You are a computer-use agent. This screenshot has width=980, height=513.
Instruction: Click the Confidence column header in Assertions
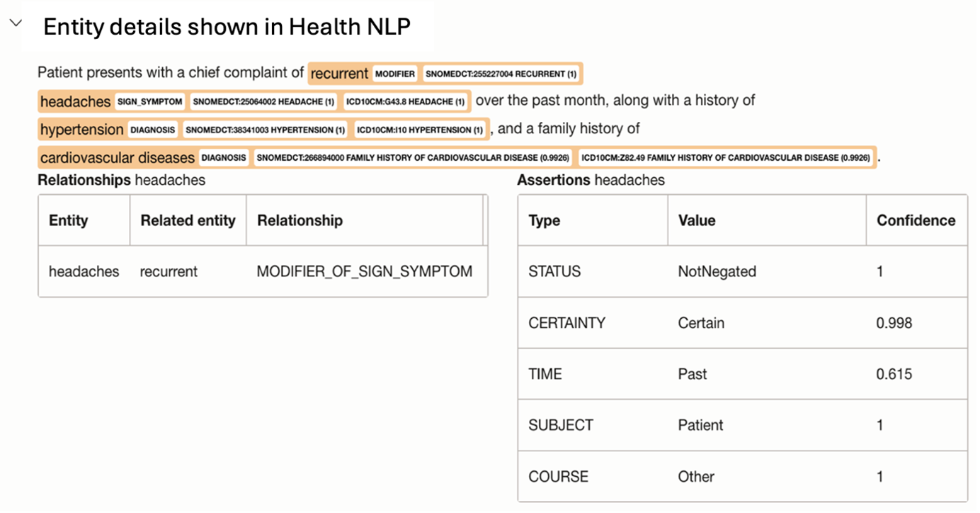point(916,220)
